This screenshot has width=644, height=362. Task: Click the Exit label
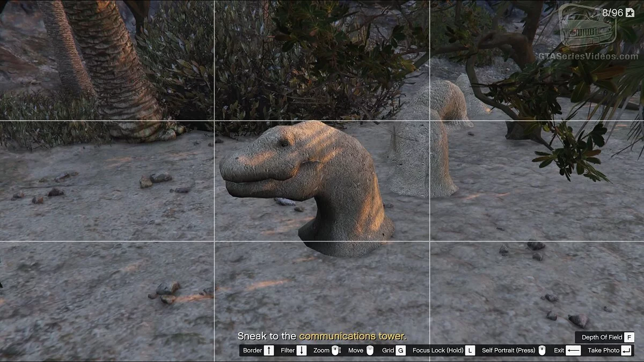click(559, 350)
